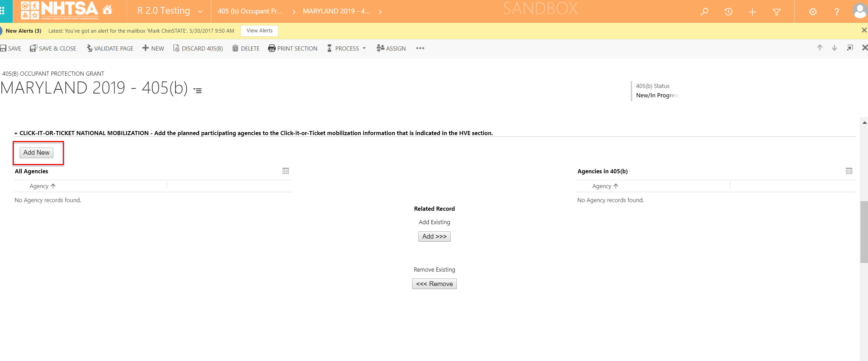This screenshot has height=361, width=868.
Task: Dismiss the alerts notification bar
Action: tap(864, 30)
